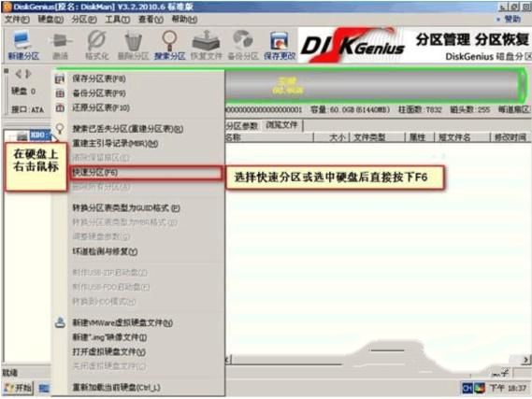Click the next disk arrow
The image size is (532, 399).
(x=28, y=73)
